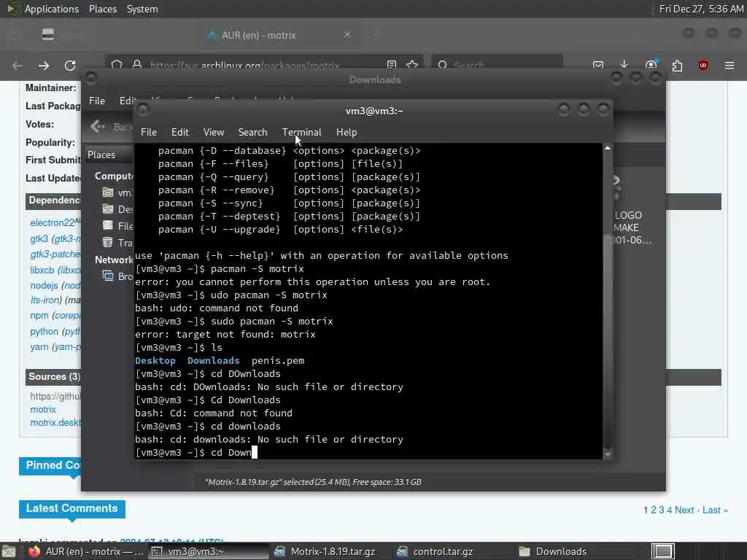Switch to Downloads taskbar entry
747x560 pixels.
click(576, 551)
